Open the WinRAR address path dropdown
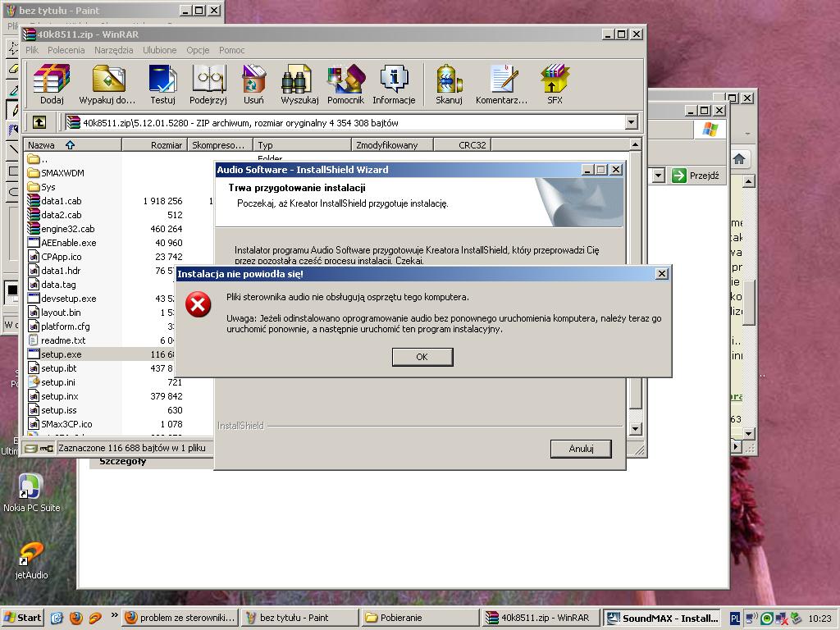Image resolution: width=840 pixels, height=630 pixels. [x=632, y=123]
